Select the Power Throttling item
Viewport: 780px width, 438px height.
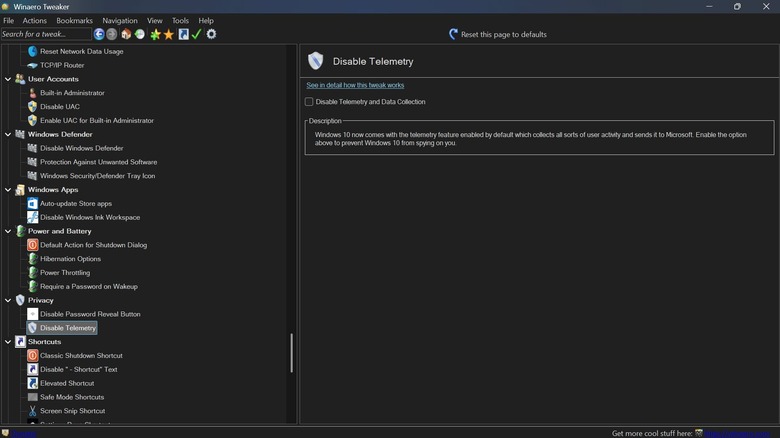tap(65, 273)
